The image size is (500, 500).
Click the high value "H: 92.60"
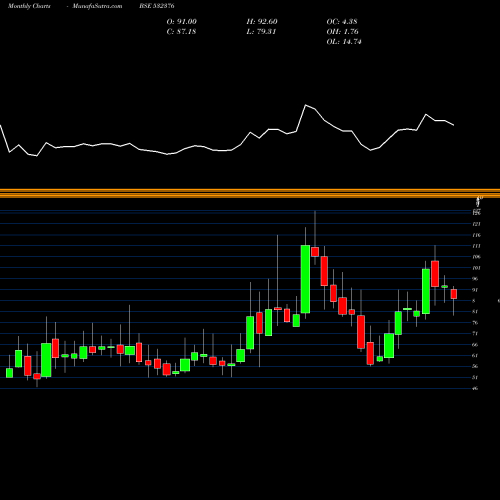262,22
